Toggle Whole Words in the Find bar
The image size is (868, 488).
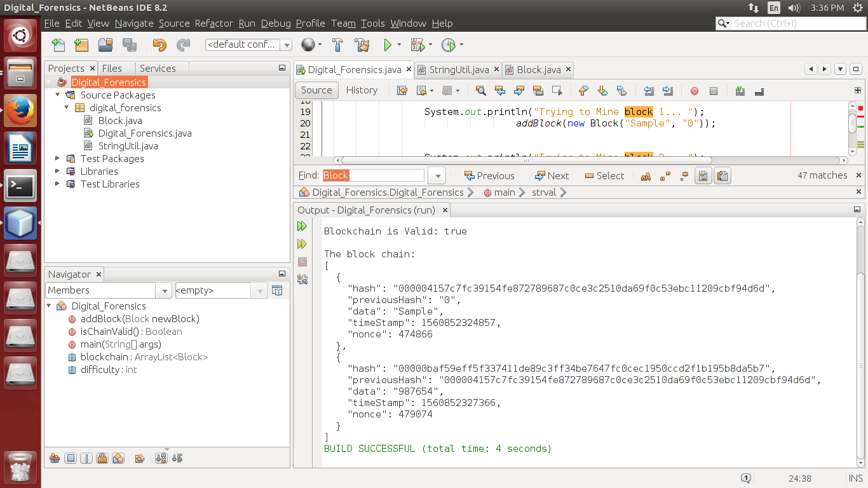point(665,176)
